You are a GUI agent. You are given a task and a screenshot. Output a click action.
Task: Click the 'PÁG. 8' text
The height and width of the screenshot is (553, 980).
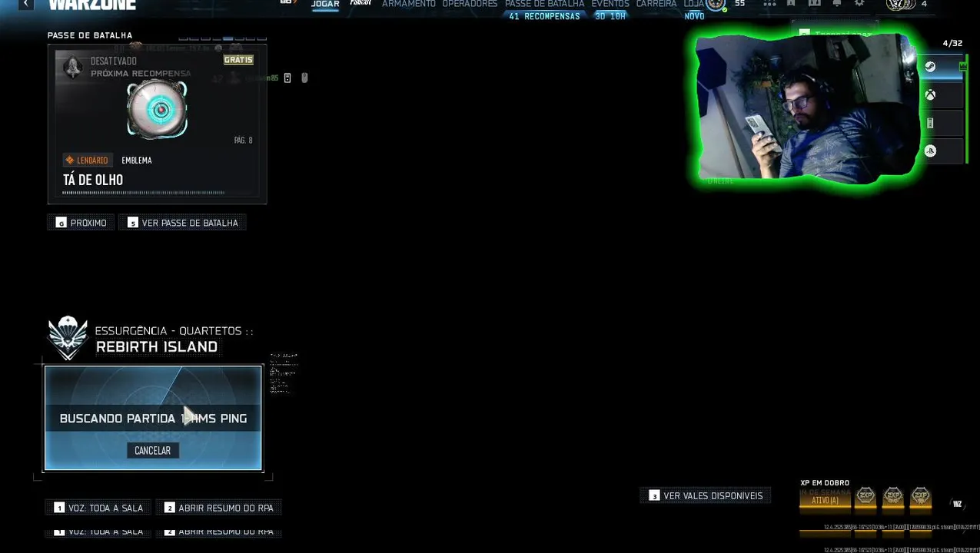point(243,141)
